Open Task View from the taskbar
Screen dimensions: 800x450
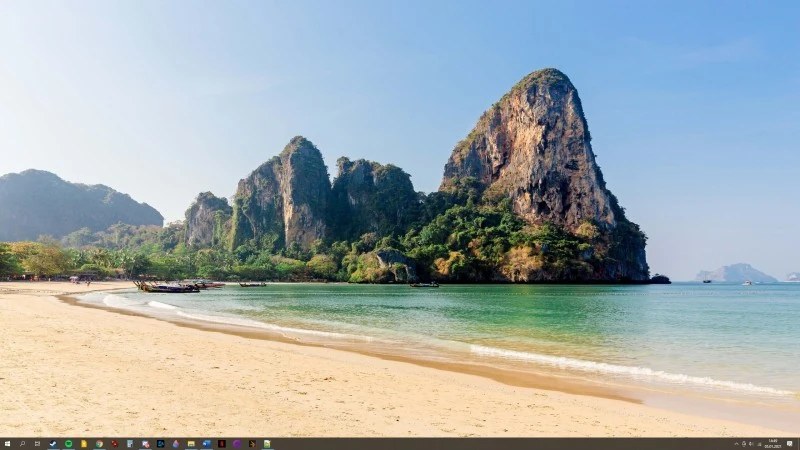(x=37, y=443)
